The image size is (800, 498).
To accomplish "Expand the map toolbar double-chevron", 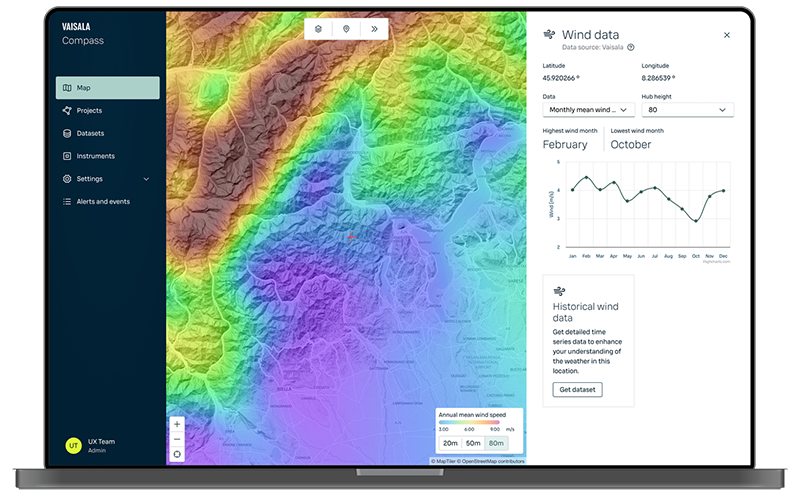I will (x=374, y=29).
